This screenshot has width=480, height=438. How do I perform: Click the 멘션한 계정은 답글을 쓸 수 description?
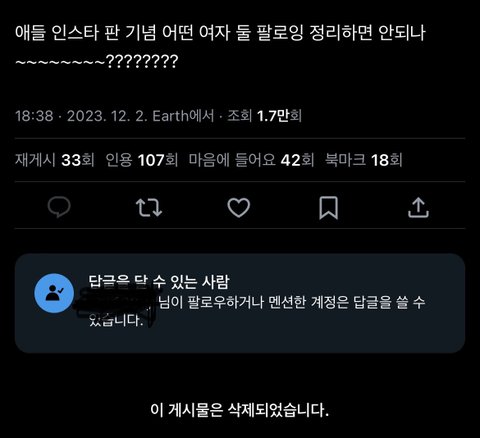click(x=347, y=302)
